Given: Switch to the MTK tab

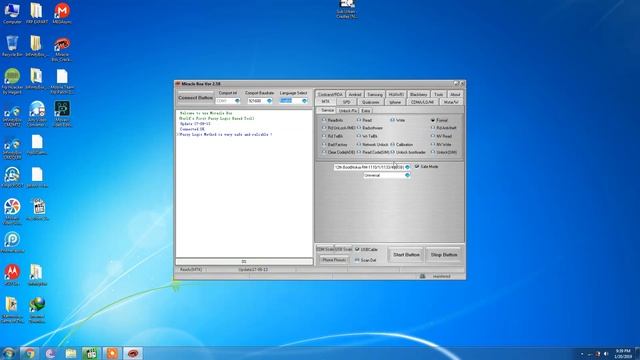Looking at the screenshot, I should pyautogui.click(x=325, y=102).
